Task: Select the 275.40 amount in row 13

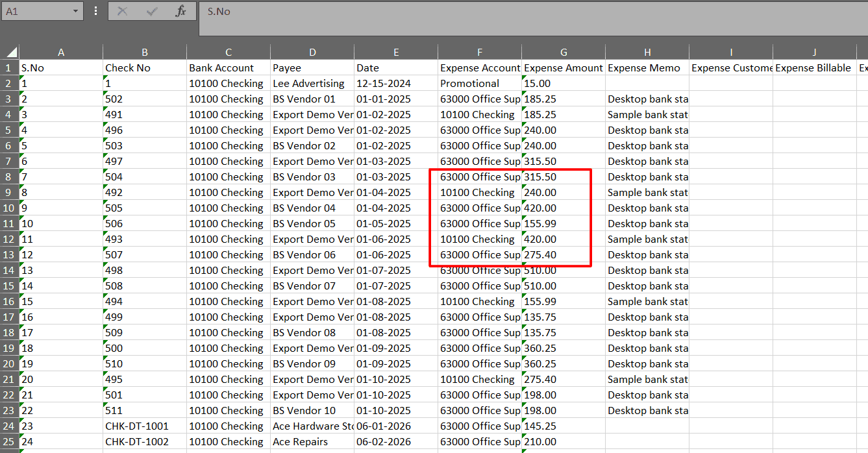Action: pos(564,255)
